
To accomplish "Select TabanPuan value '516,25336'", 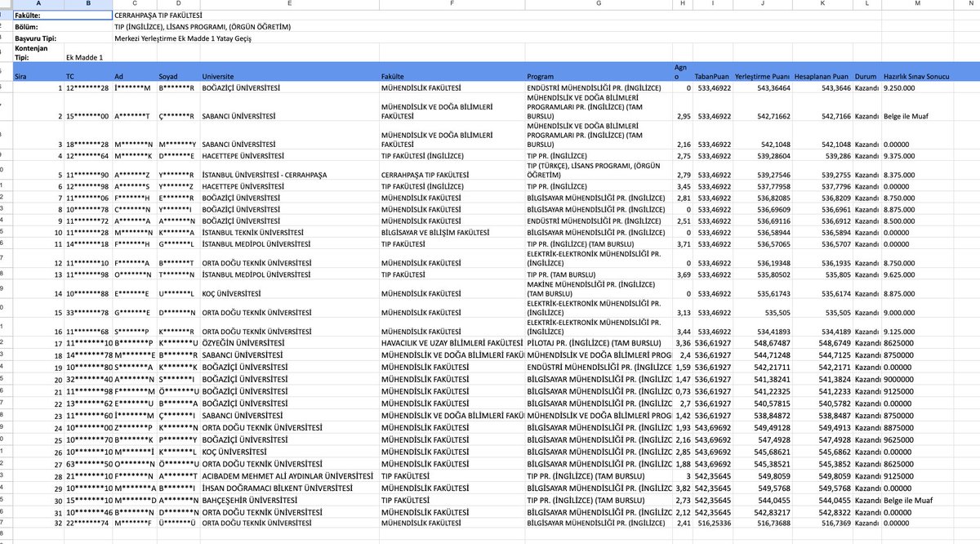I will pyautogui.click(x=713, y=523).
